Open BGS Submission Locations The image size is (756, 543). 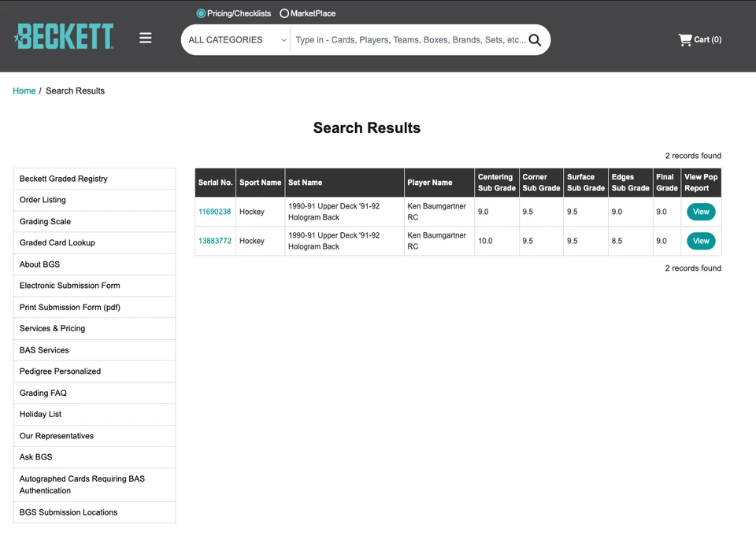[x=69, y=512]
